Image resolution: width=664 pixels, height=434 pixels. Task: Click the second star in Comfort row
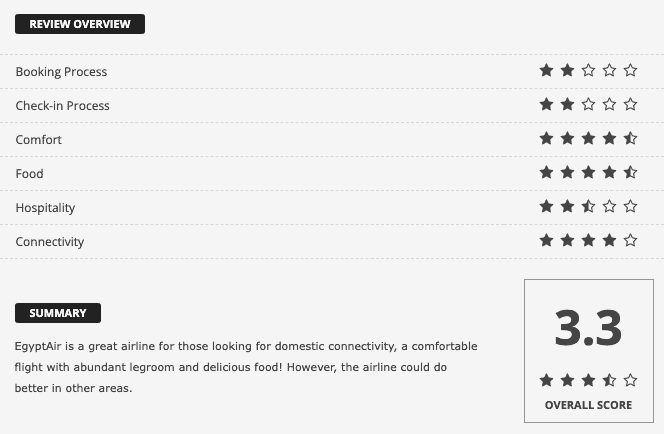pyautogui.click(x=567, y=138)
